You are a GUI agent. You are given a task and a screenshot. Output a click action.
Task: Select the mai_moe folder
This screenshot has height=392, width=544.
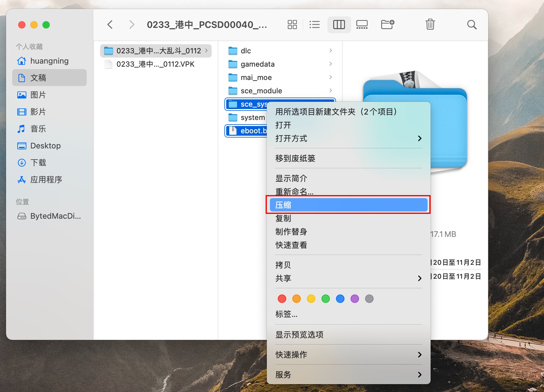click(x=280, y=78)
